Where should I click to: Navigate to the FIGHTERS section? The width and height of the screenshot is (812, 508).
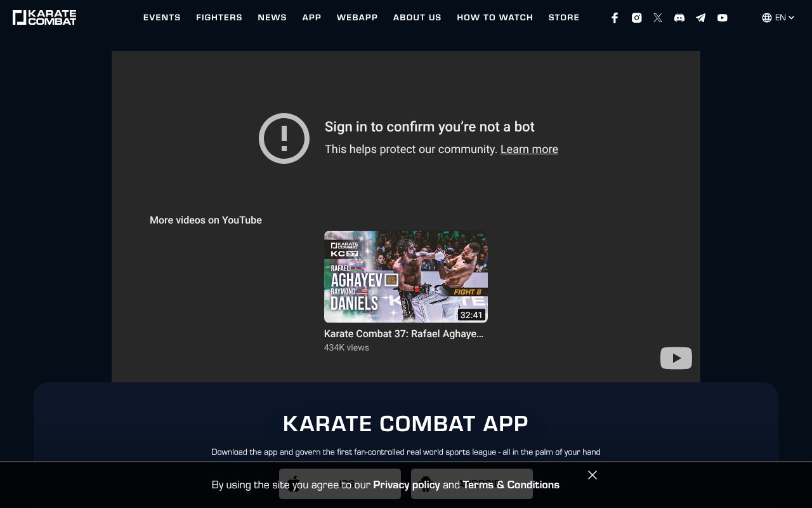[x=219, y=17]
